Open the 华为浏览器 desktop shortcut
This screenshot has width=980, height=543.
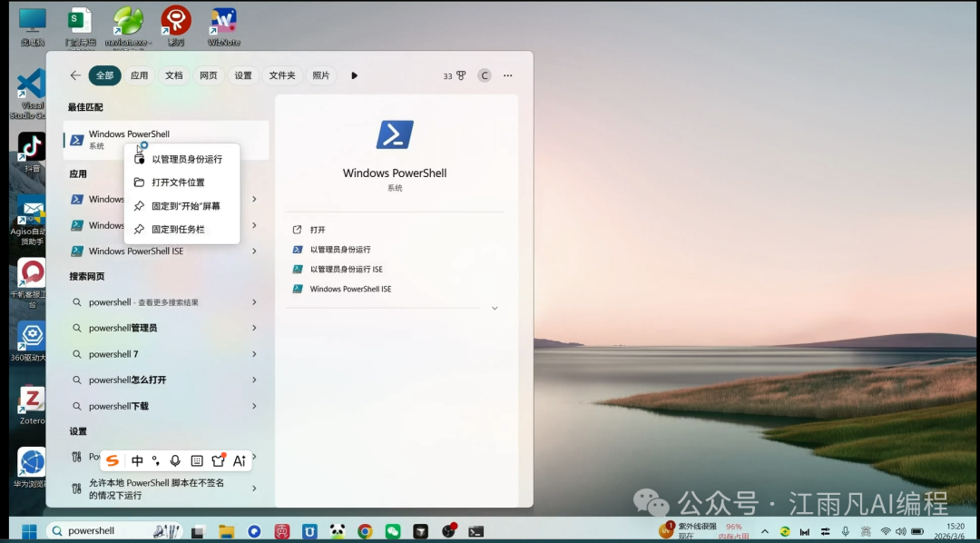point(30,468)
